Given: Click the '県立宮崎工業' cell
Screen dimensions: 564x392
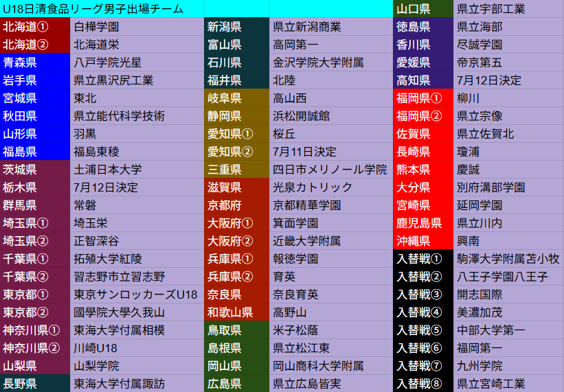Looking at the screenshot, I should pos(508,383).
